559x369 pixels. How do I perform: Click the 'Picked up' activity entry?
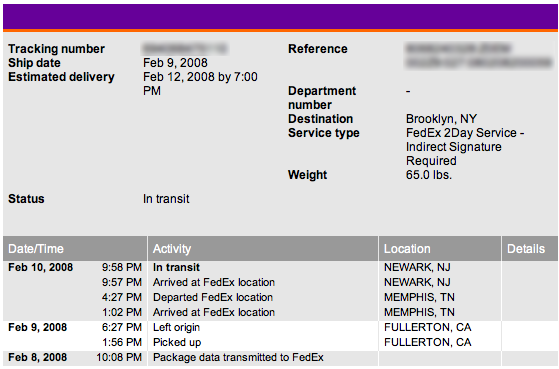pos(177,342)
